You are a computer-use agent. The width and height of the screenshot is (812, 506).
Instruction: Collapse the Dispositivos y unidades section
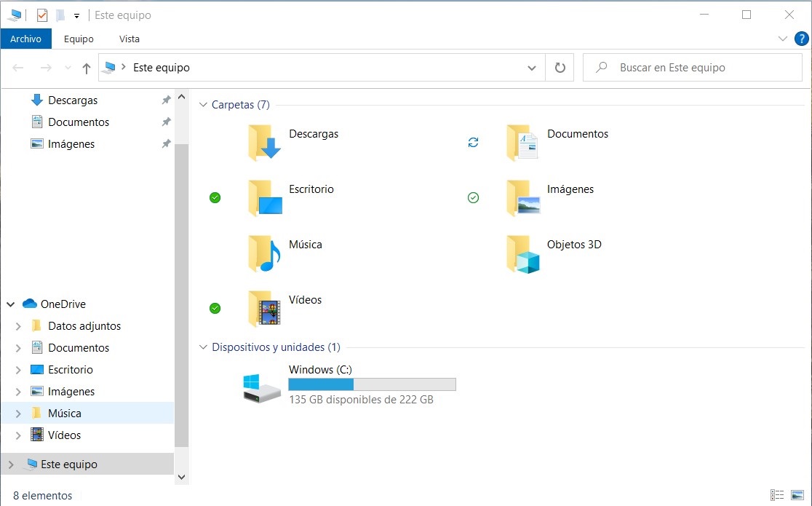point(203,347)
